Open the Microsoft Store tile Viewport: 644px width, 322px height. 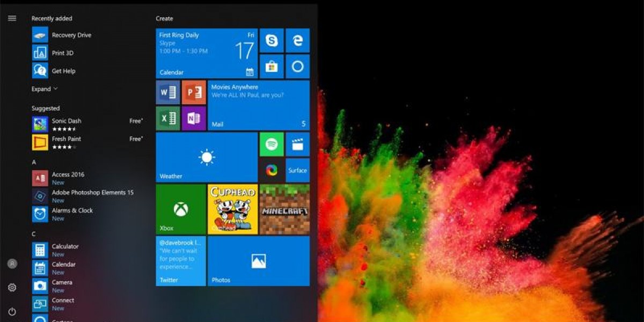pyautogui.click(x=272, y=67)
